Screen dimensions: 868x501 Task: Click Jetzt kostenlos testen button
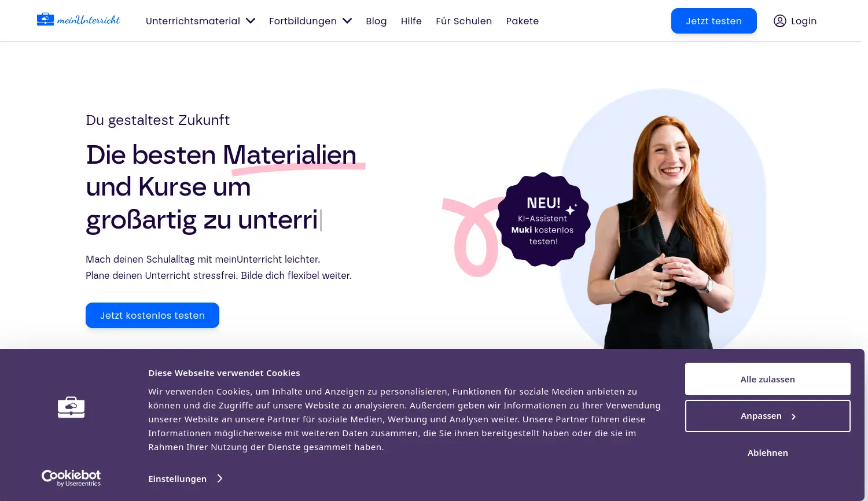[x=152, y=315]
